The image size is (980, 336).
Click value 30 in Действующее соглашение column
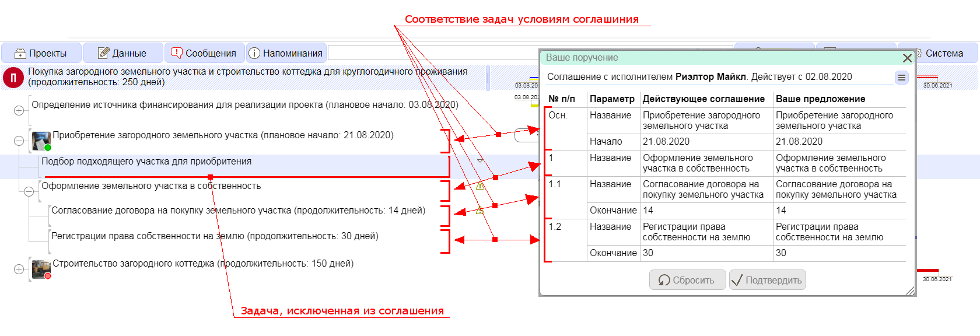pos(648,253)
